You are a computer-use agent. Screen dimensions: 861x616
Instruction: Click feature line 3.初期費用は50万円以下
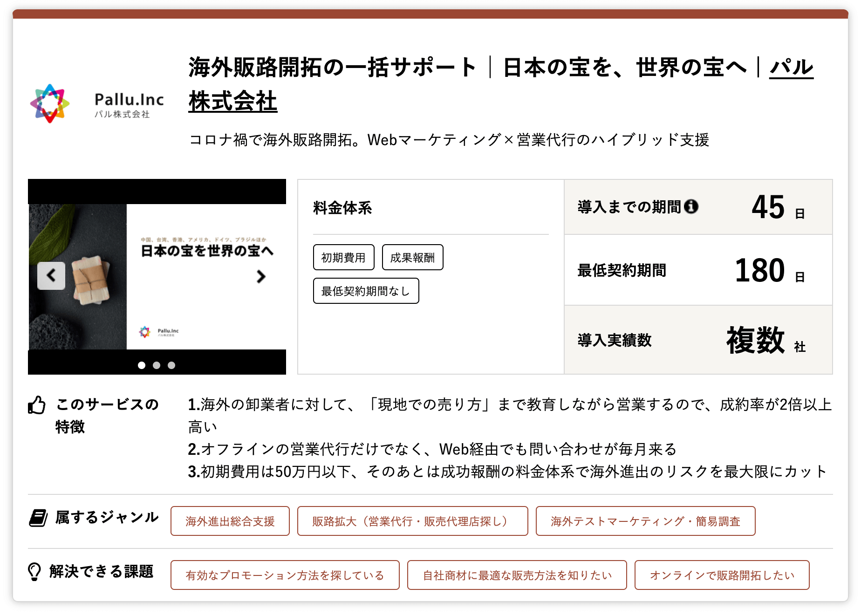pyautogui.click(x=508, y=472)
